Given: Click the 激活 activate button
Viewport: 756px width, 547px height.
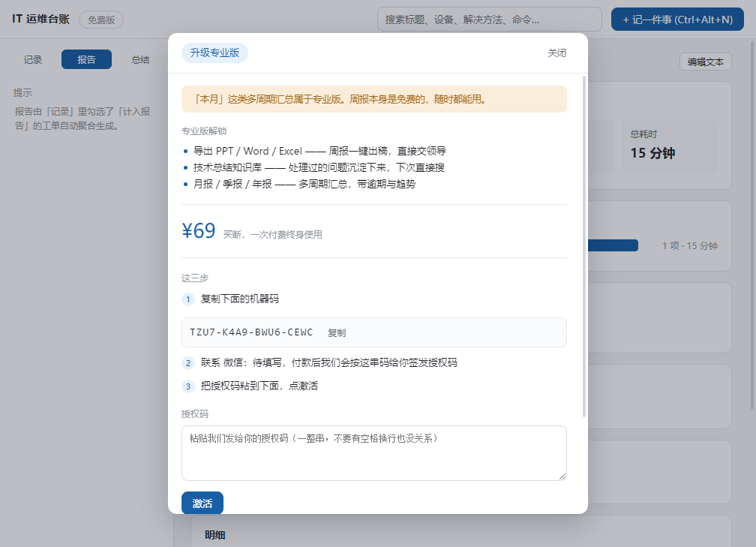Looking at the screenshot, I should point(202,503).
